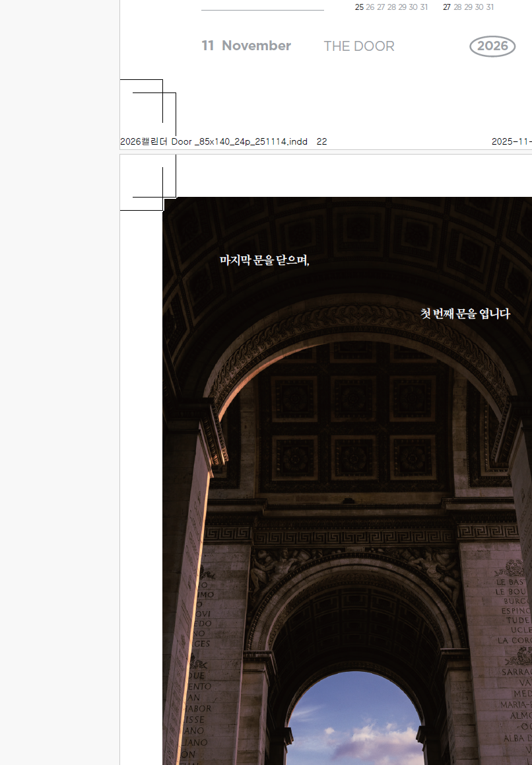Screen dimensions: 532x765
Task: Click page number 22 beside the file name
Action: 322,141
